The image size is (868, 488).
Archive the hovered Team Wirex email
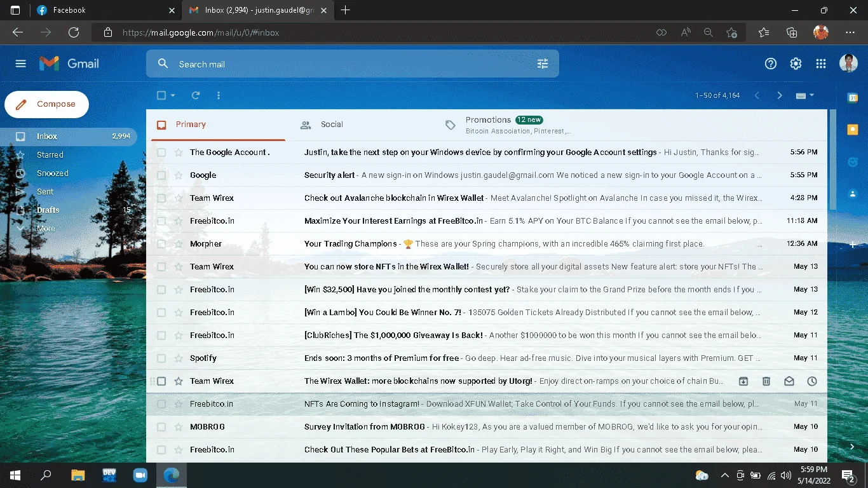[x=743, y=381]
